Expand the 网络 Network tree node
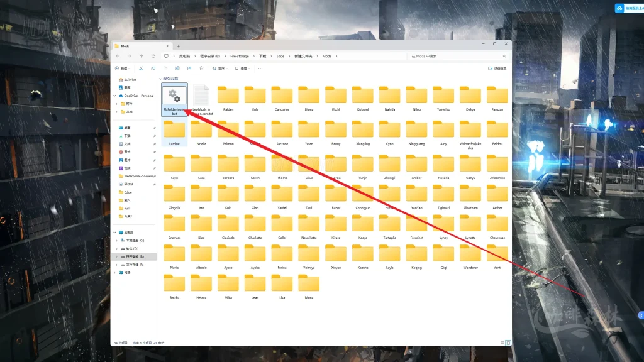The height and width of the screenshot is (362, 644). click(114, 273)
